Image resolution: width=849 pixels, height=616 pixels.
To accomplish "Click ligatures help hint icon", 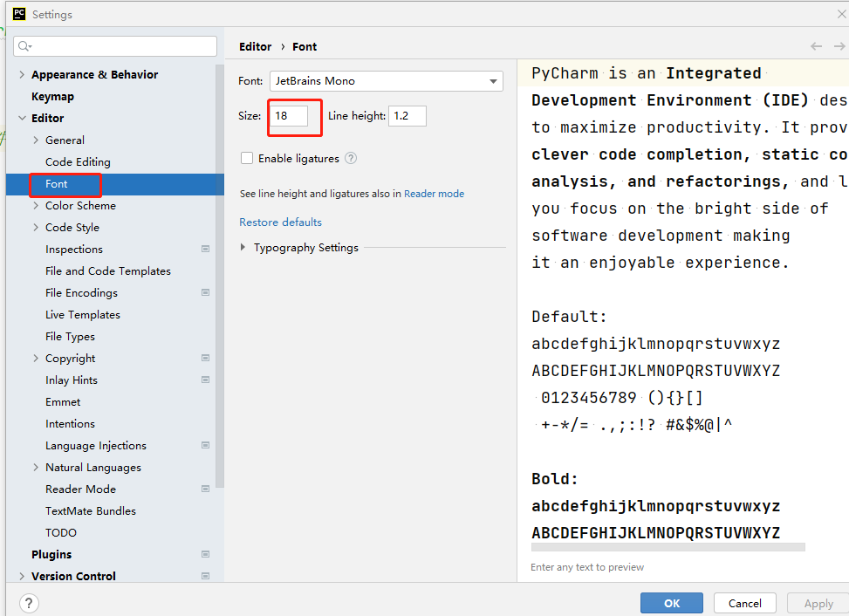I will [351, 159].
